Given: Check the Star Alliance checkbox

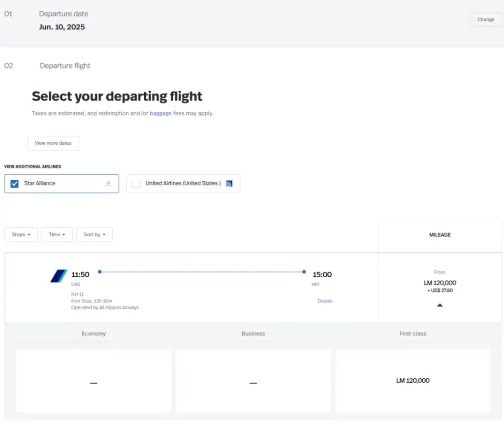Looking at the screenshot, I should click(15, 184).
